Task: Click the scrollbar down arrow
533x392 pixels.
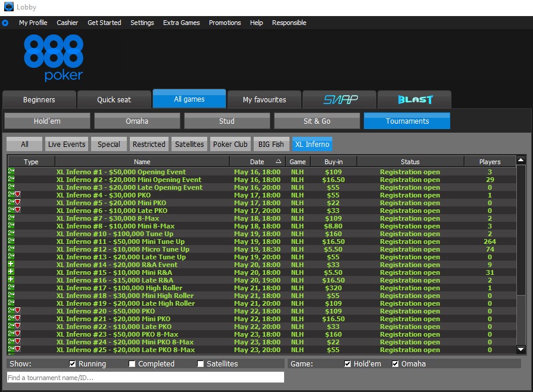Action: coord(521,349)
